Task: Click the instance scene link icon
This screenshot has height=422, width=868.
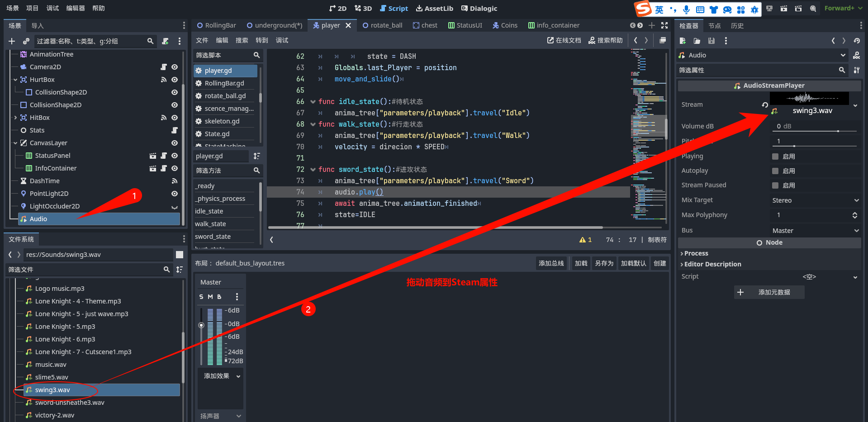Action: click(26, 41)
